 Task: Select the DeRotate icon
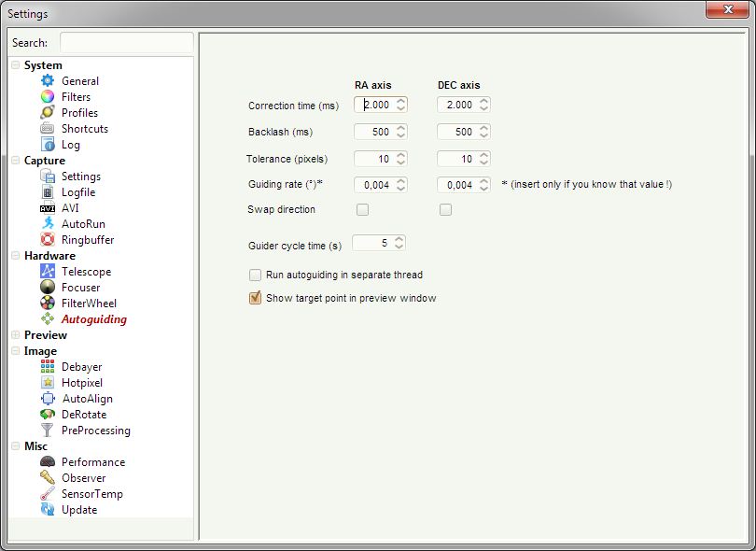coord(48,414)
